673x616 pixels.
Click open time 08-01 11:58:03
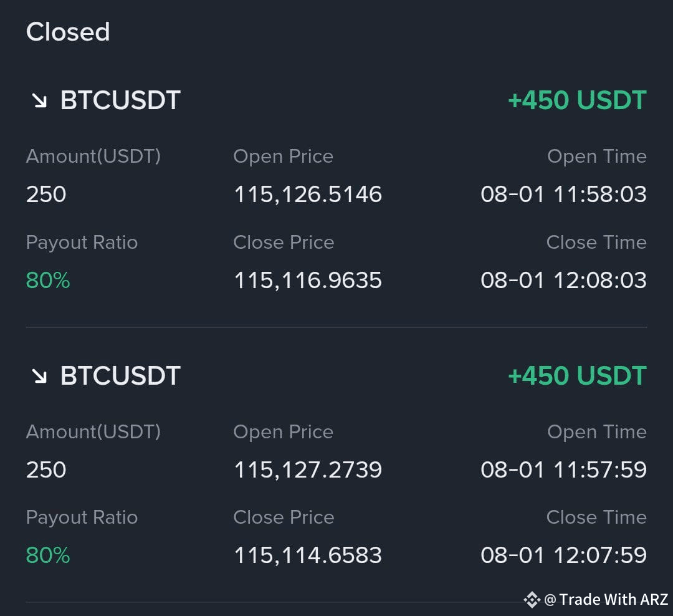[563, 194]
